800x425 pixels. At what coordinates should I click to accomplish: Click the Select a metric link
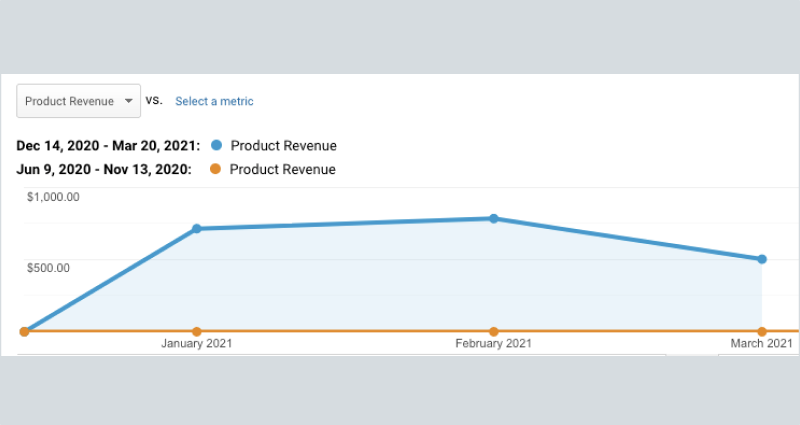pyautogui.click(x=214, y=101)
